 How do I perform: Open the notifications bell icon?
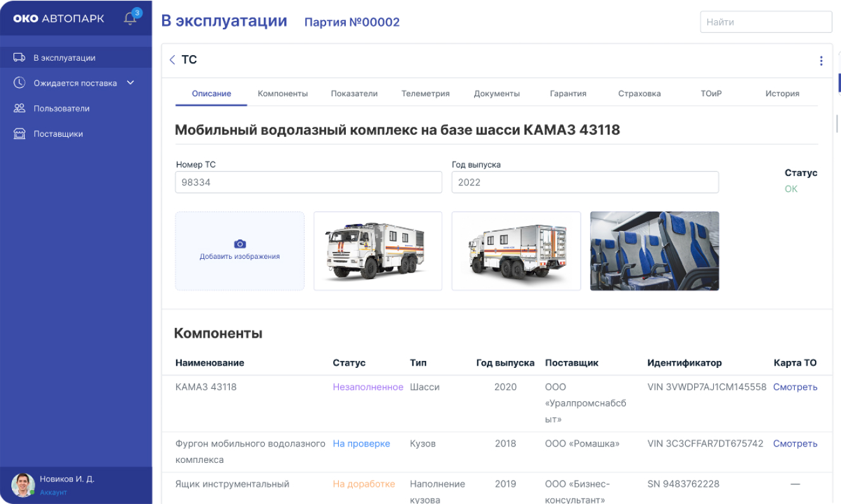tap(130, 18)
